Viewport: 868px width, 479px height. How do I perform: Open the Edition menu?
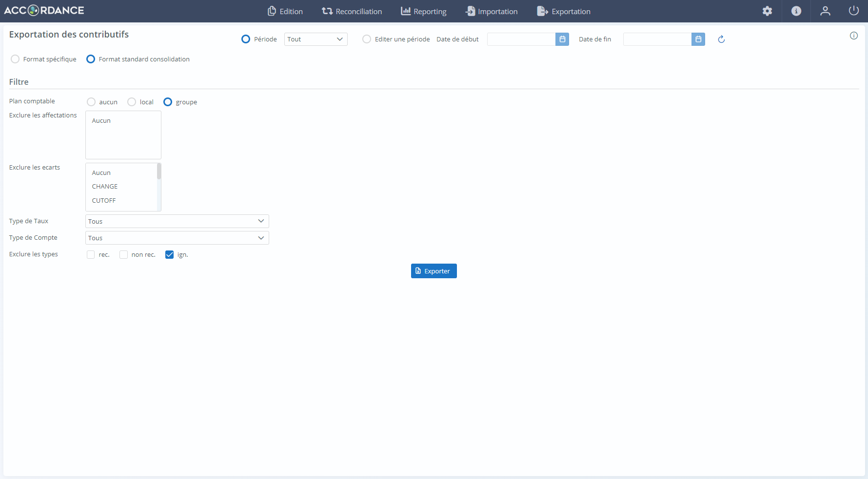285,11
